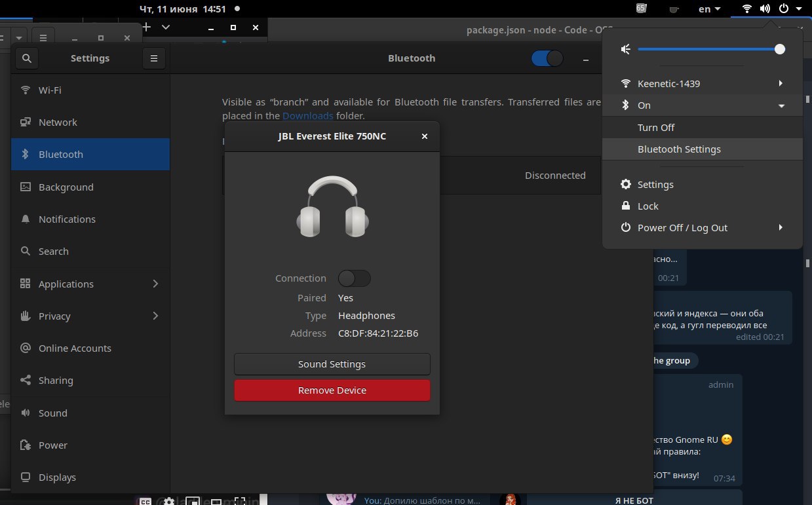Click the Power battery icon in sidebar
Screen dimensions: 812x505
tap(26, 445)
